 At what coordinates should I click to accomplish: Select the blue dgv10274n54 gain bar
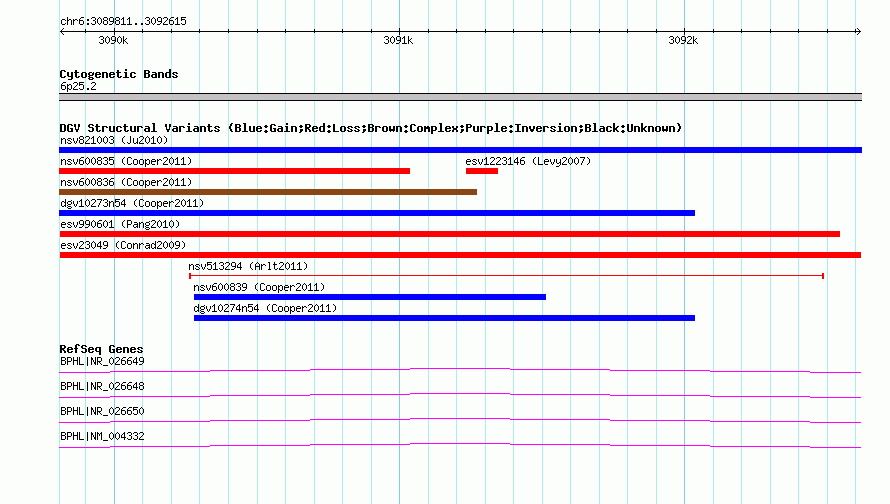pos(444,318)
